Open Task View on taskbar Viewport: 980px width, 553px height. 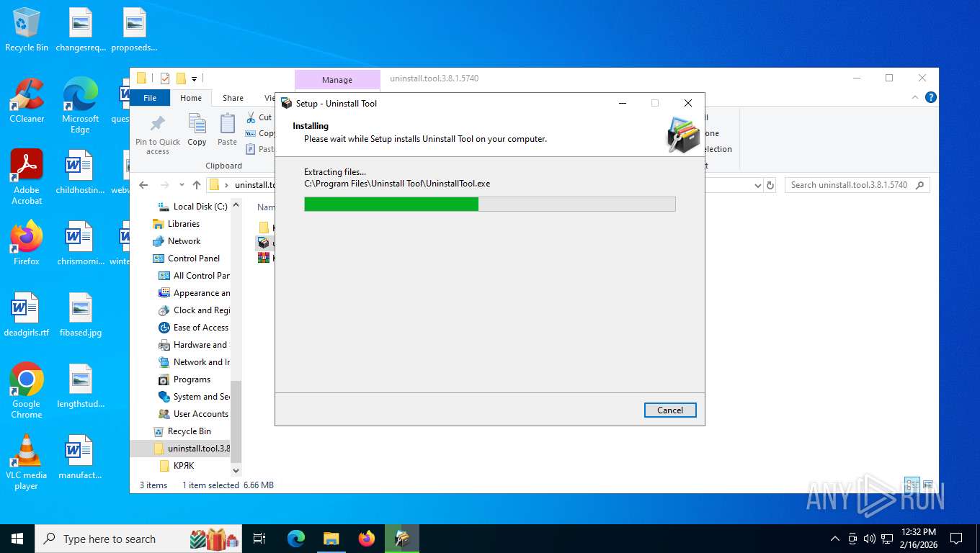coord(259,539)
